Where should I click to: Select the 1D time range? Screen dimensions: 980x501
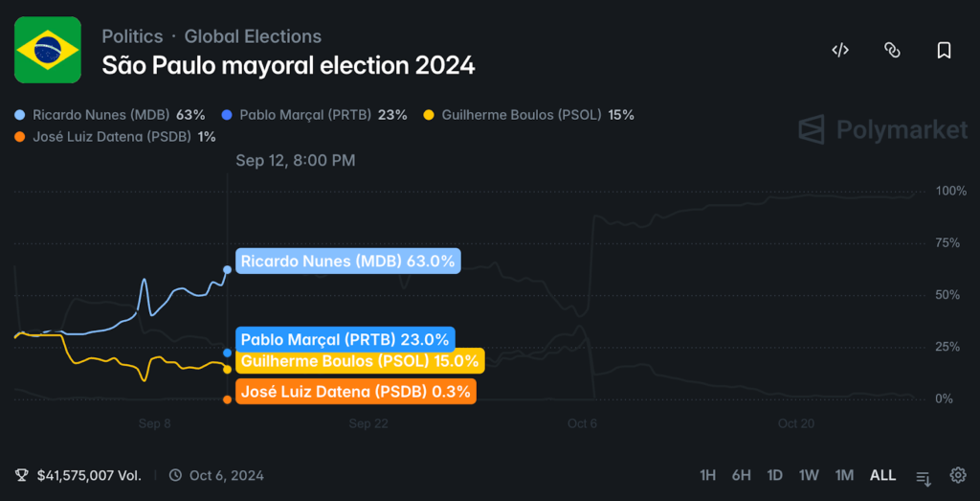point(774,475)
